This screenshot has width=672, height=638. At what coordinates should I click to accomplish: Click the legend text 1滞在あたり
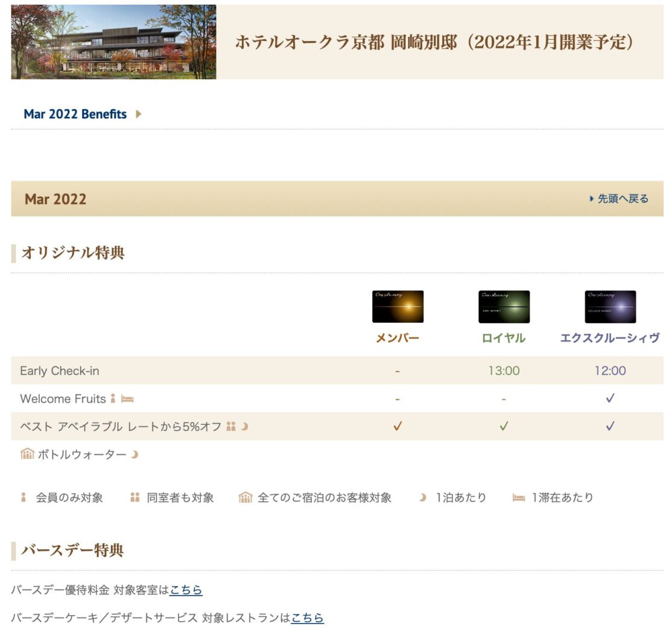point(563,498)
